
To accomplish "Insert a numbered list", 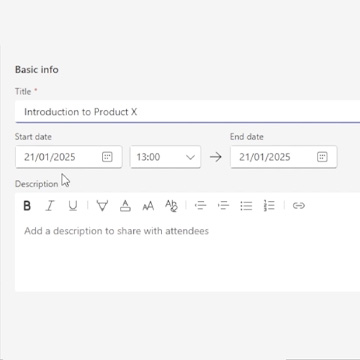I will click(x=269, y=206).
